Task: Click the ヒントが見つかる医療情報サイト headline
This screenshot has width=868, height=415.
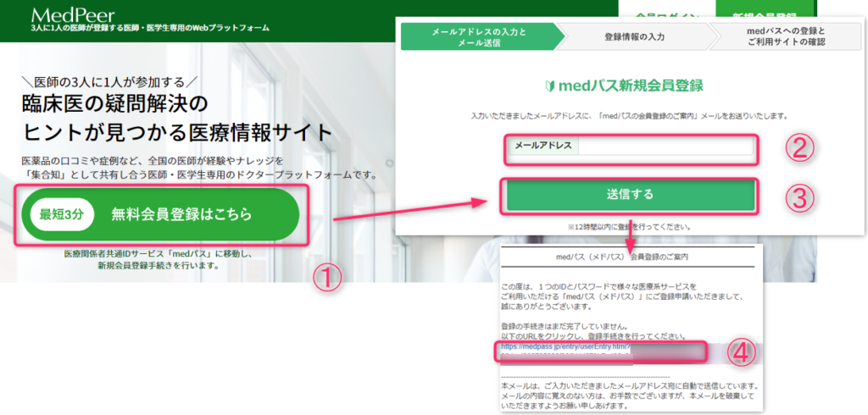Action: (x=177, y=132)
